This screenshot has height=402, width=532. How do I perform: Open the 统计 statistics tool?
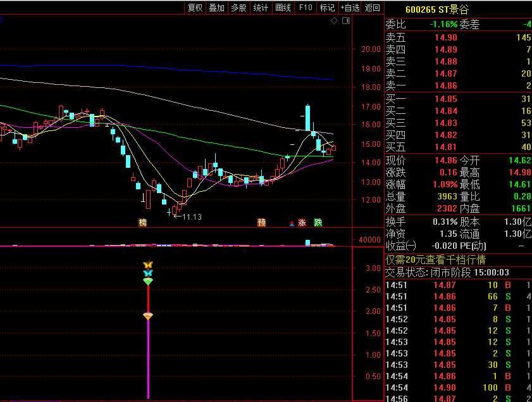coord(261,8)
